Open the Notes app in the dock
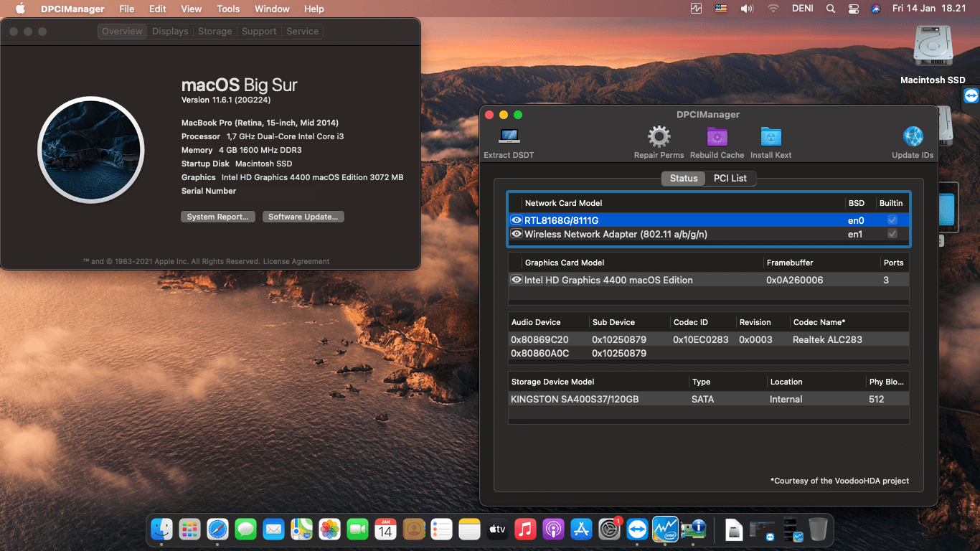This screenshot has height=551, width=980. coord(469,529)
